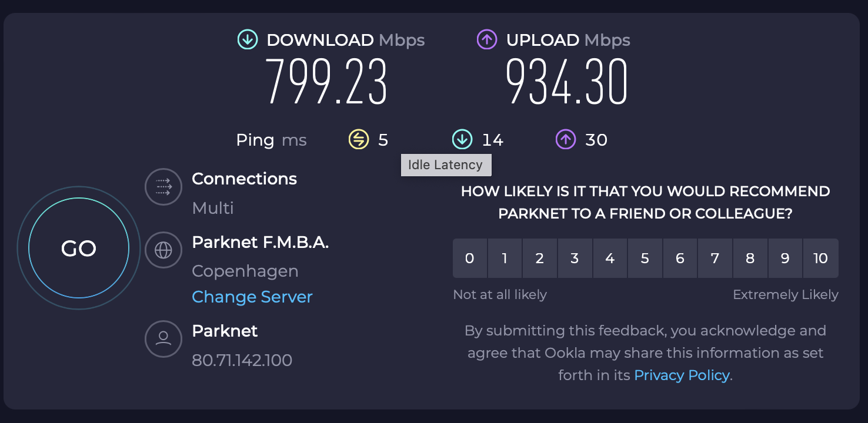Choose rating 3 for Parknet recommendation
The image size is (868, 423).
click(575, 258)
